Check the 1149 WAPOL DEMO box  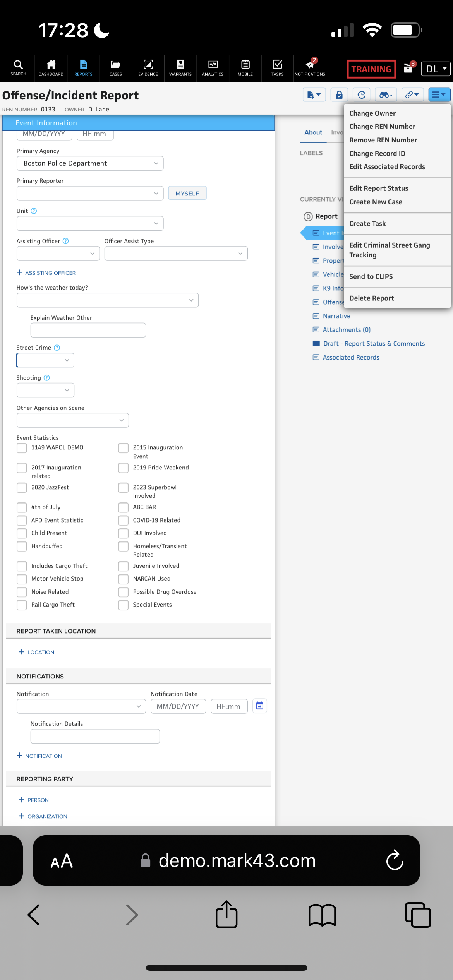coord(22,448)
